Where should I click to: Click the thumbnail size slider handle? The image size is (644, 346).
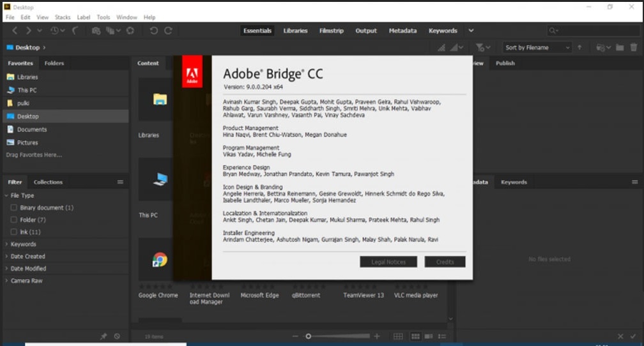point(308,336)
